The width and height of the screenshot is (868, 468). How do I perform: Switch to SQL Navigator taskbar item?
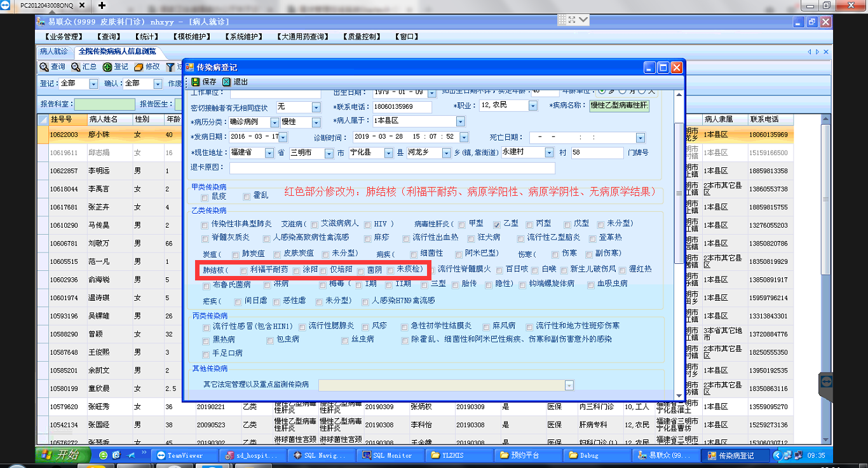point(320,455)
